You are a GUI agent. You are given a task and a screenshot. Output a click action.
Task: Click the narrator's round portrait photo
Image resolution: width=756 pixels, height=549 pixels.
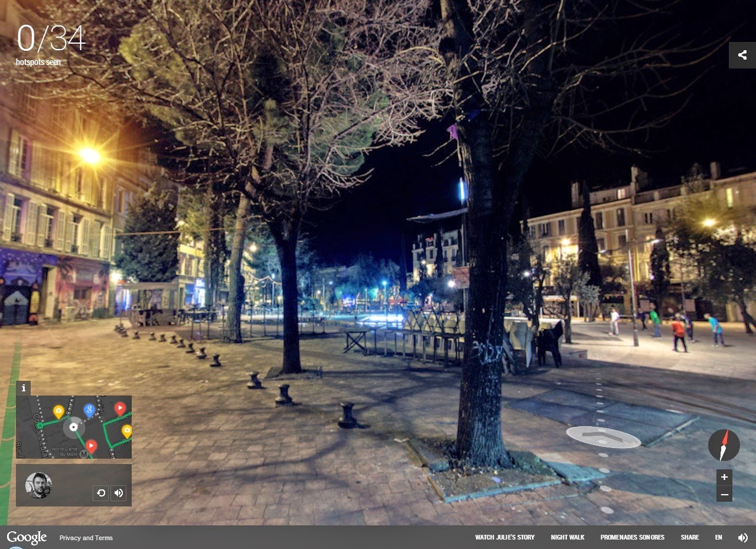click(x=38, y=485)
